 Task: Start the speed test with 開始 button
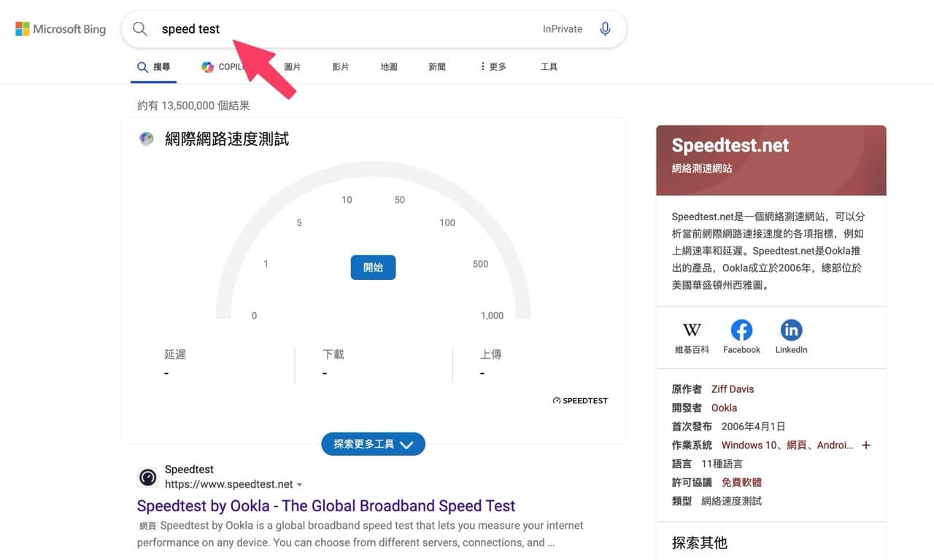(x=373, y=268)
